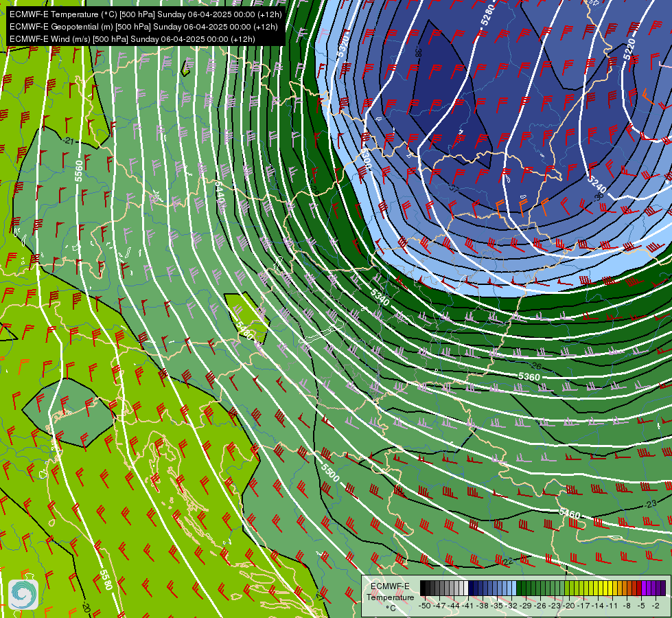This screenshot has height=618, width=672.
Task: Click the -50 tick label in the legend
Action: click(x=424, y=606)
